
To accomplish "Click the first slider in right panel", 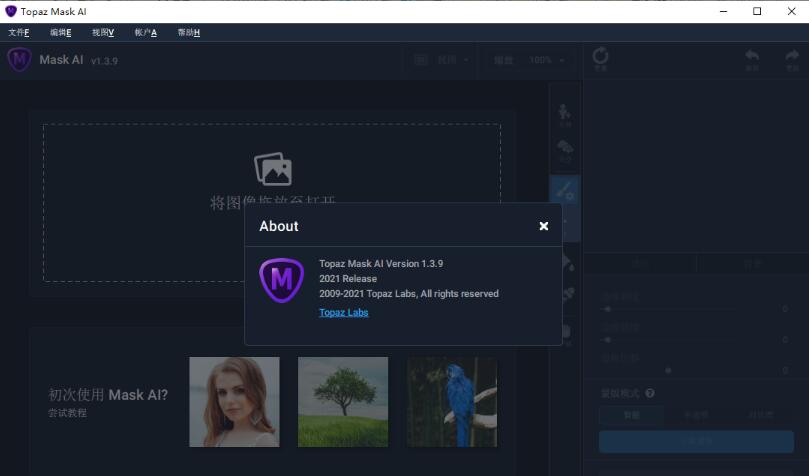I will (x=668, y=309).
